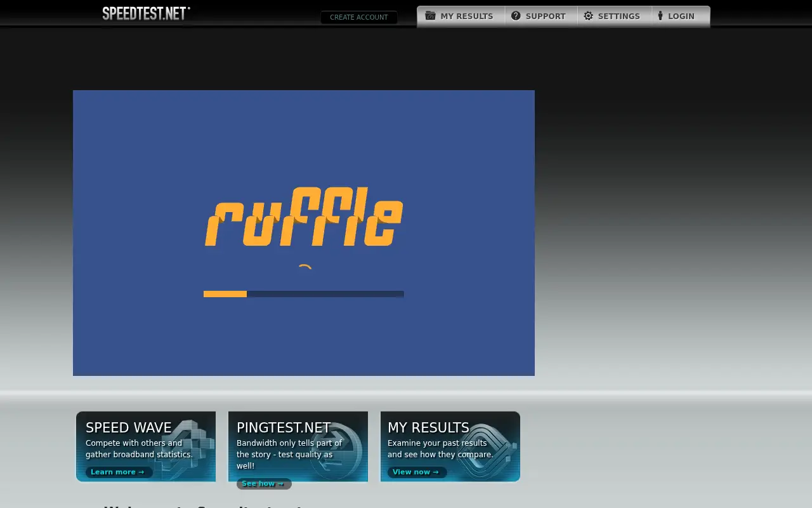Viewport: 812px width, 508px height.
Task: Open the Speed Wave promo card
Action: (146, 446)
